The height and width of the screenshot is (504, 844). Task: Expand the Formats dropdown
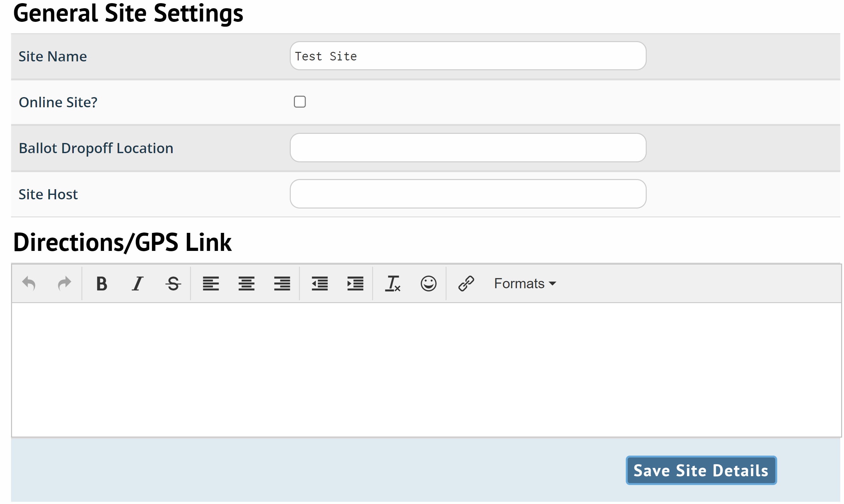(525, 284)
